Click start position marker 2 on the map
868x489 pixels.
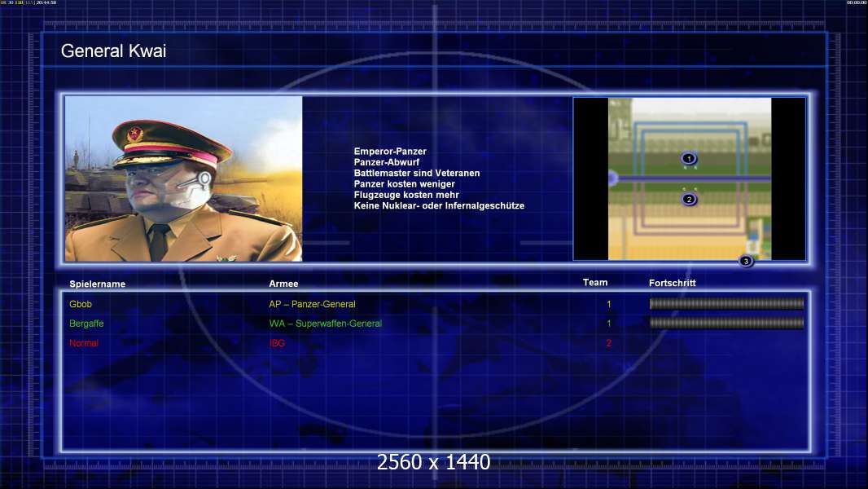click(689, 200)
